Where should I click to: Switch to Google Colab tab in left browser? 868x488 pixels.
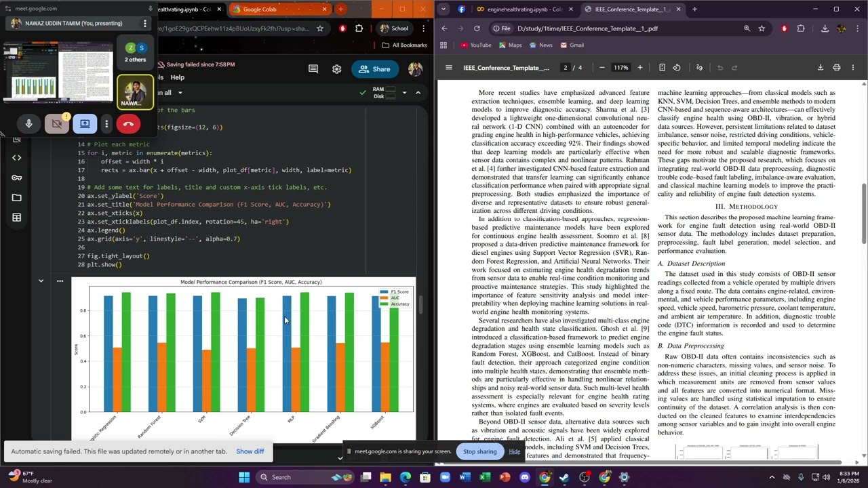coord(279,9)
